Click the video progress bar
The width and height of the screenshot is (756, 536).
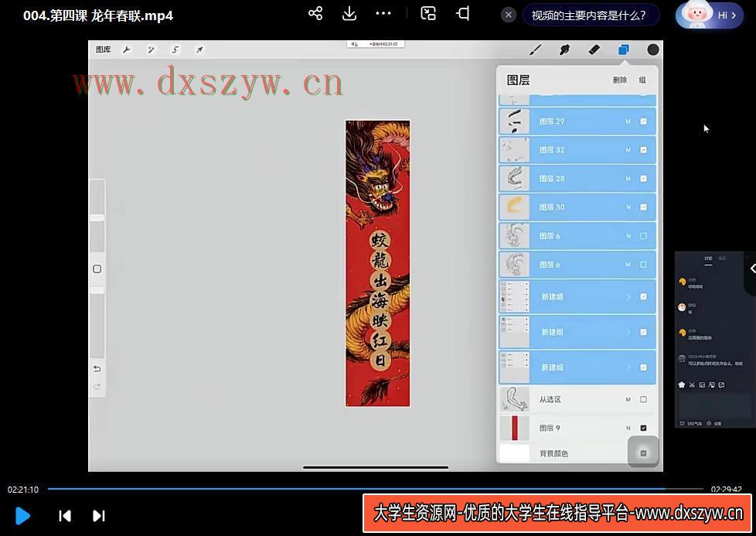coord(376,489)
